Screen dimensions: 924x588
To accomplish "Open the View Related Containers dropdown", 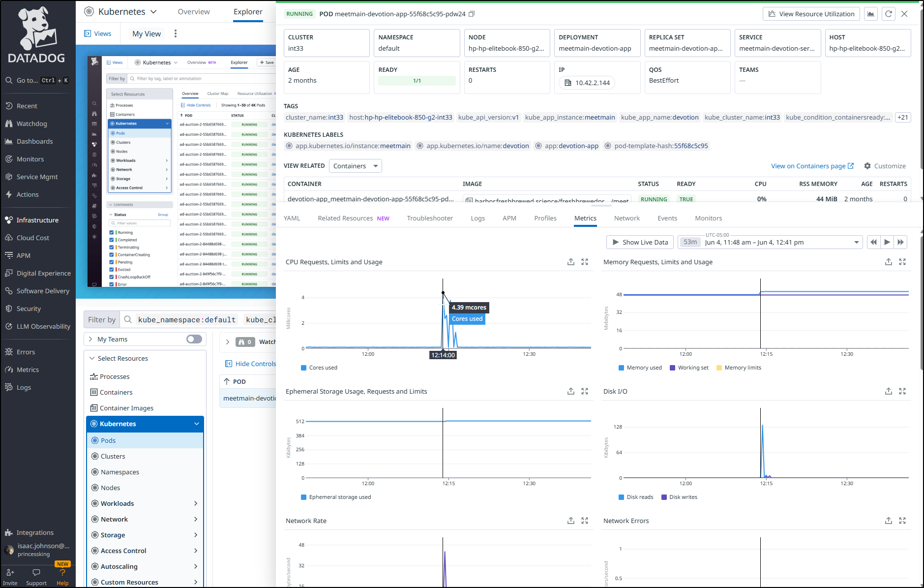I will click(356, 166).
